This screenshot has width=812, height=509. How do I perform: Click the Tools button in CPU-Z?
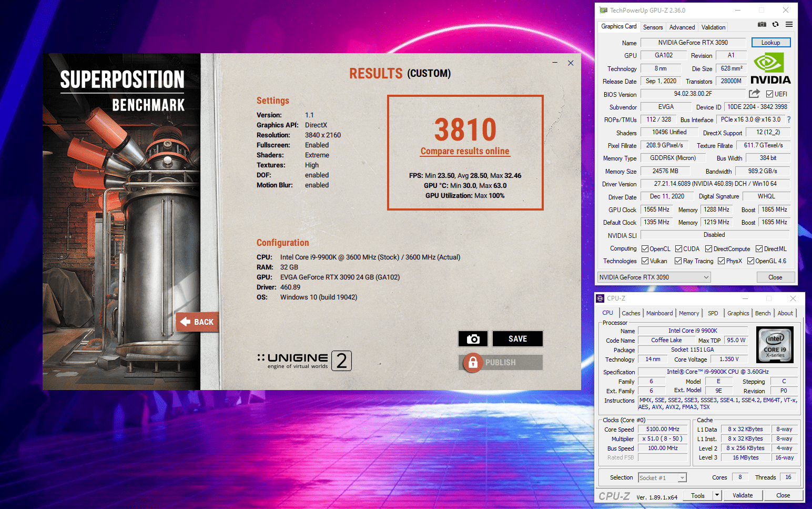pyautogui.click(x=698, y=495)
